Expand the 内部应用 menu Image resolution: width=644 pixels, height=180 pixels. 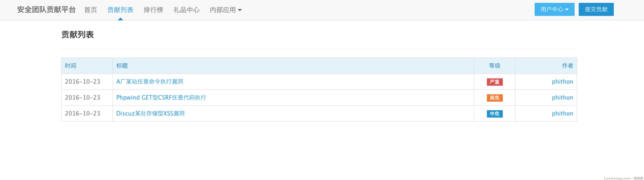(x=225, y=10)
